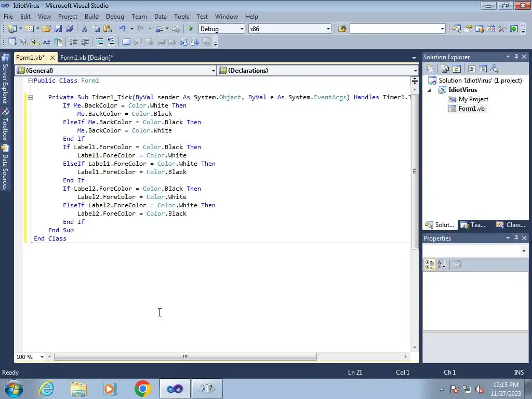Open the Debug menu
Viewport: 532px width, 399px height.
click(x=115, y=17)
